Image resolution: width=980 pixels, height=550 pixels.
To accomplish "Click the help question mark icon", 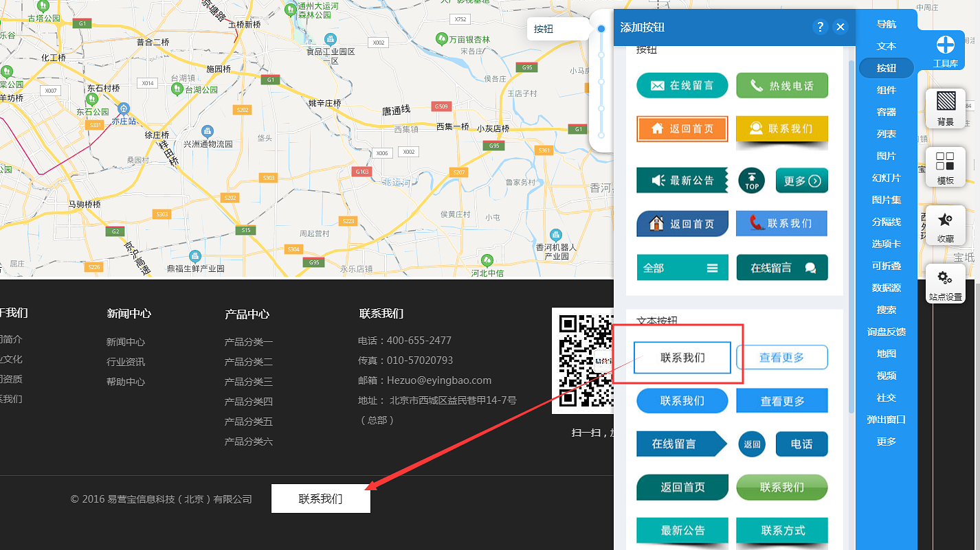I will click(819, 27).
